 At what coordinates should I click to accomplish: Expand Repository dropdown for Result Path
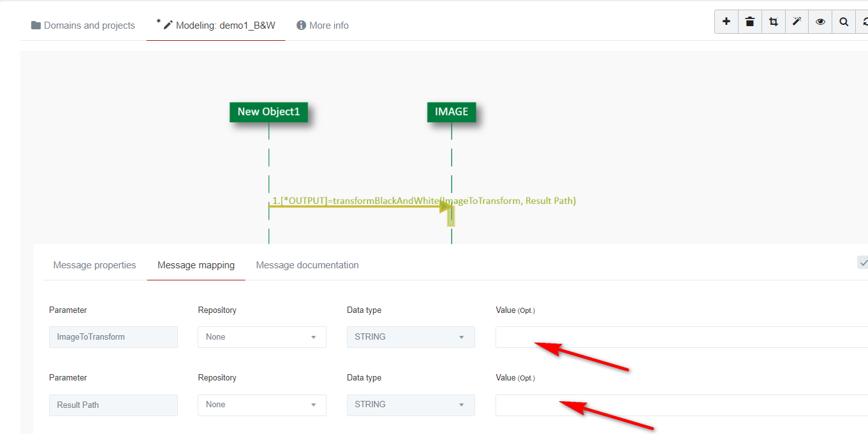click(x=261, y=405)
